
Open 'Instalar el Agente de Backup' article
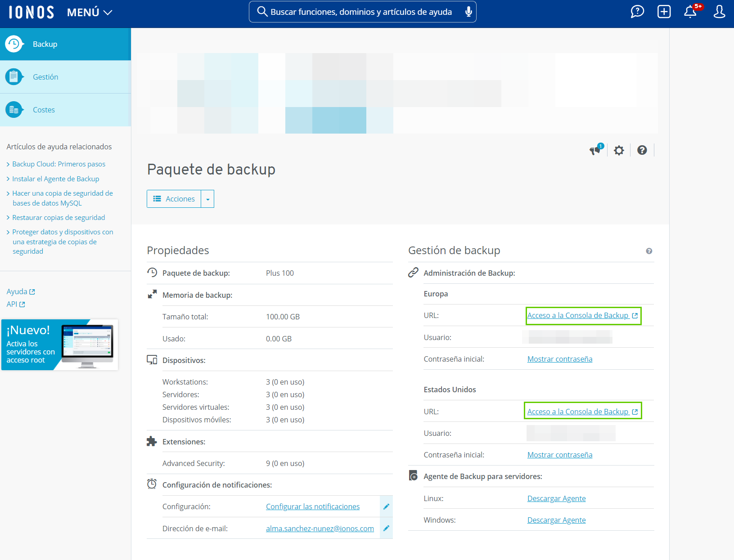tap(55, 179)
